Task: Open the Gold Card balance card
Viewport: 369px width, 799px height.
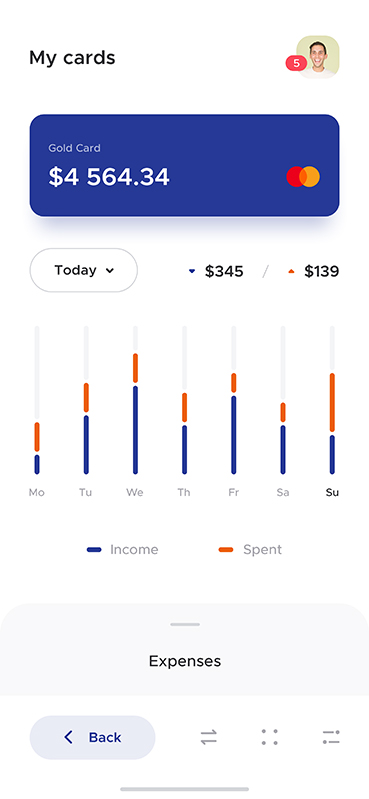Action: coord(184,166)
